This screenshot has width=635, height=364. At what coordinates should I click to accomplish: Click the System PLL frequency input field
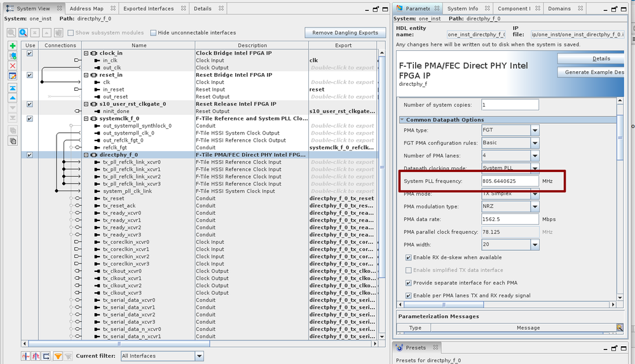pos(510,181)
